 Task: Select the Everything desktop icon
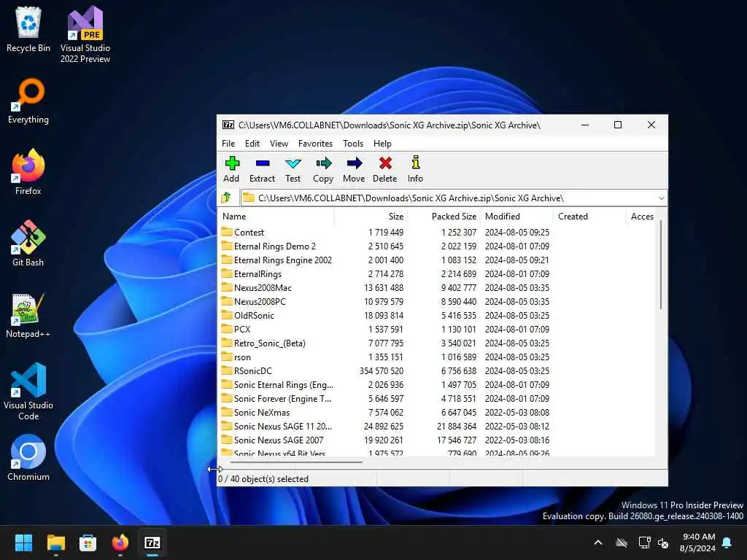coord(28,101)
